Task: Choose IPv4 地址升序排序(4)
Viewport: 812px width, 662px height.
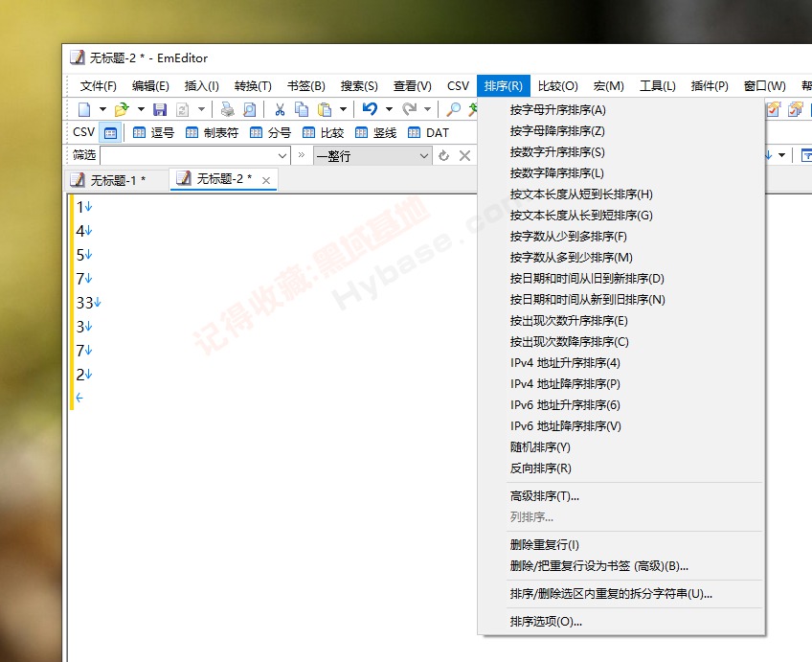Action: coord(621,362)
